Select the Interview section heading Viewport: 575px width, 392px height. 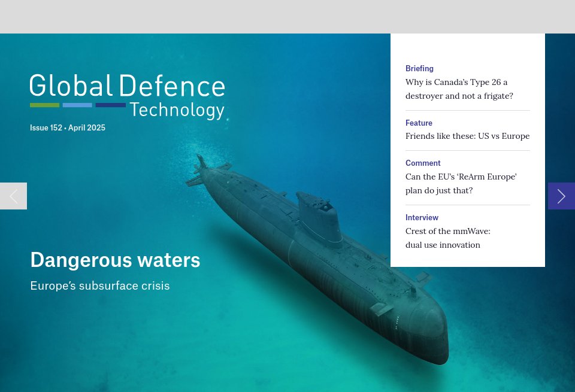[422, 217]
